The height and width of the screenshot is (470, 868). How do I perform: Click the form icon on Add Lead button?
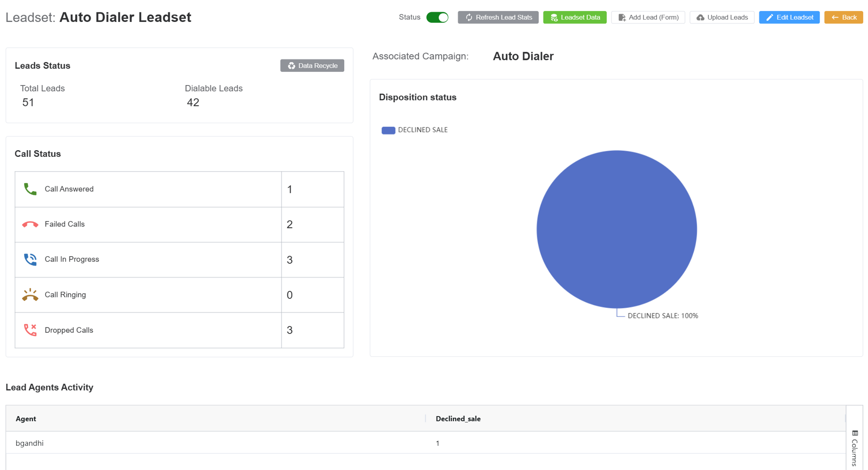click(x=622, y=17)
